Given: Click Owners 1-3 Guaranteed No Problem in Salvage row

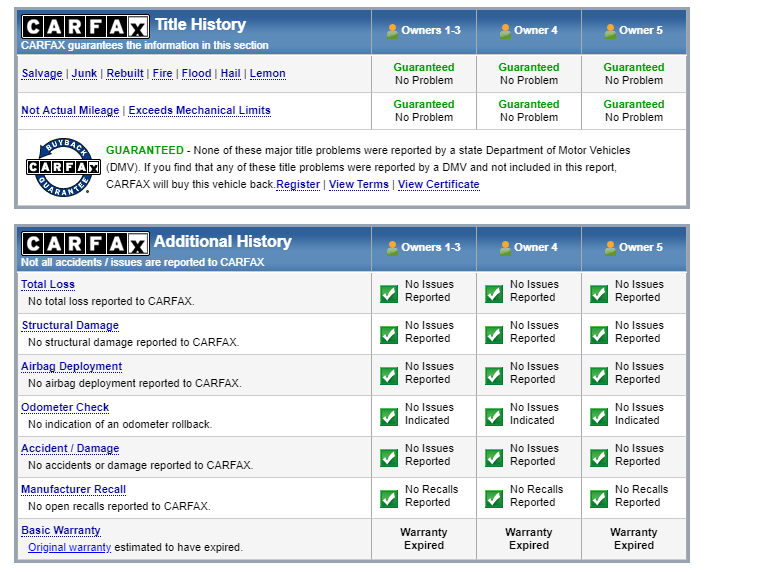Looking at the screenshot, I should pos(424,74).
